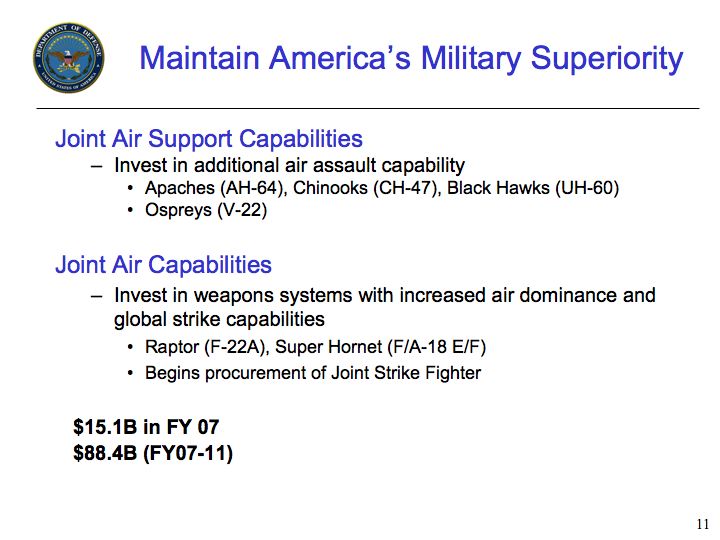
Task: Click the slide number 11
Action: coord(703,524)
